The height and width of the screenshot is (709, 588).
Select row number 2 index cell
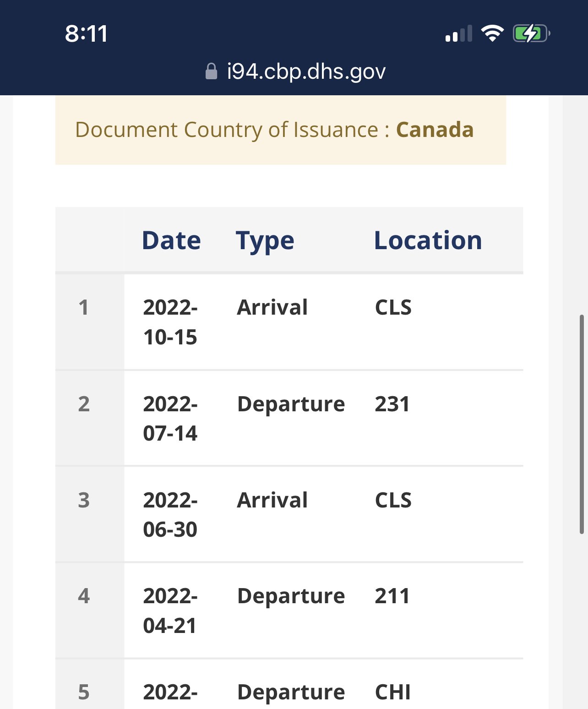(x=84, y=404)
